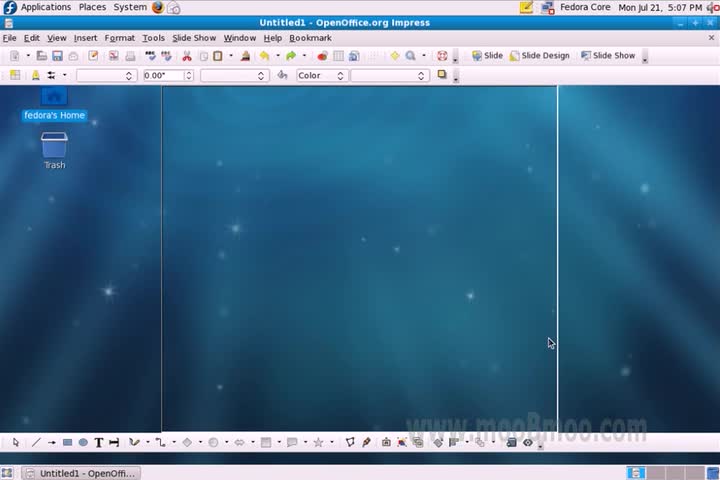Insert picture From File icon
The image size is (720, 480).
coord(402,442)
